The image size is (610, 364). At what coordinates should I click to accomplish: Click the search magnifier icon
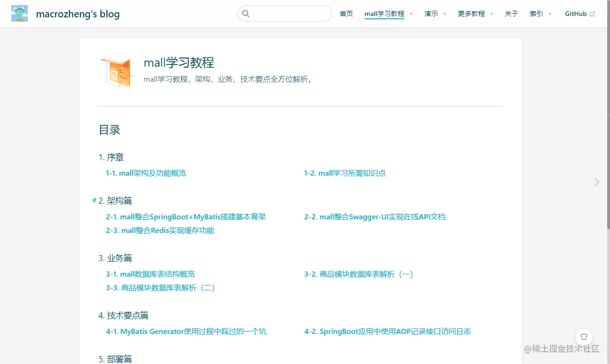pos(246,14)
